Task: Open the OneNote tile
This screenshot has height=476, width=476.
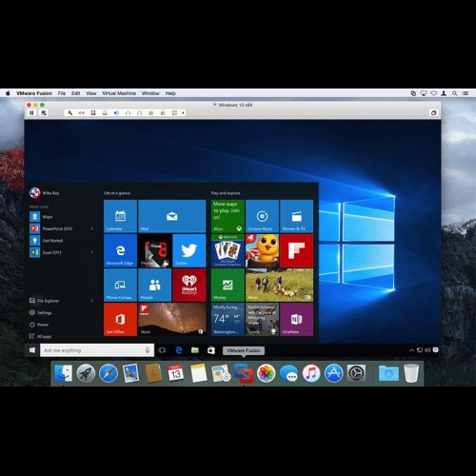Action: coord(296,319)
